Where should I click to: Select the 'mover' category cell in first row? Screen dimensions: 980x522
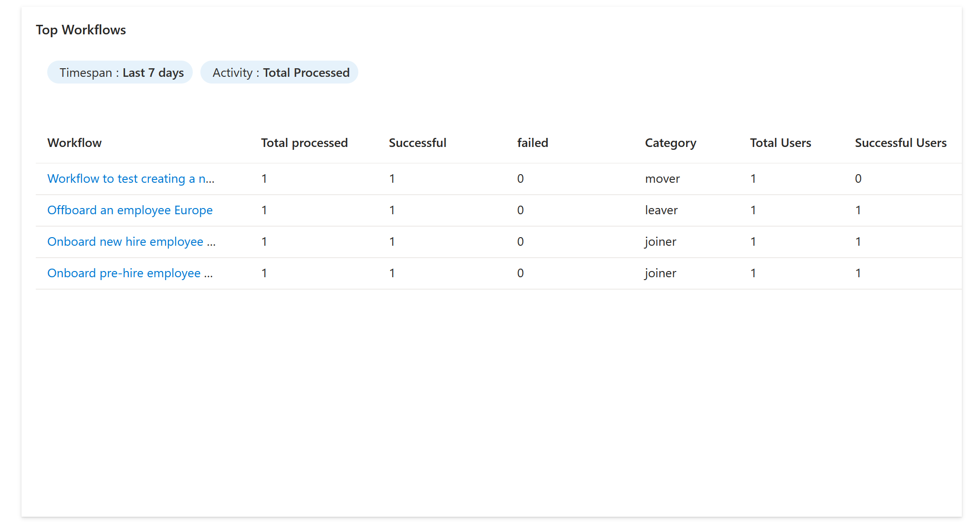pyautogui.click(x=661, y=178)
